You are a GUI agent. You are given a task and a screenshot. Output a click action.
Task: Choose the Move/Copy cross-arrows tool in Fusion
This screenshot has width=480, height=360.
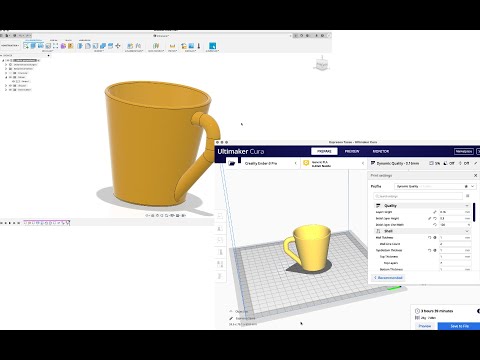pyautogui.click(x=118, y=46)
